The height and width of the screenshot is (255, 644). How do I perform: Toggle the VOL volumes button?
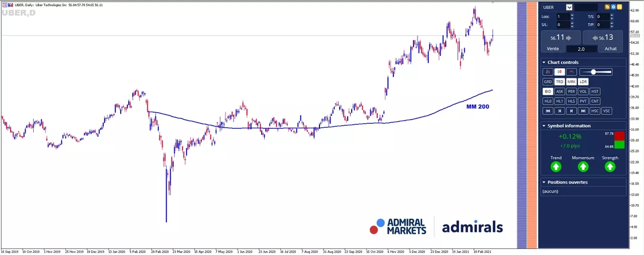[x=583, y=92]
